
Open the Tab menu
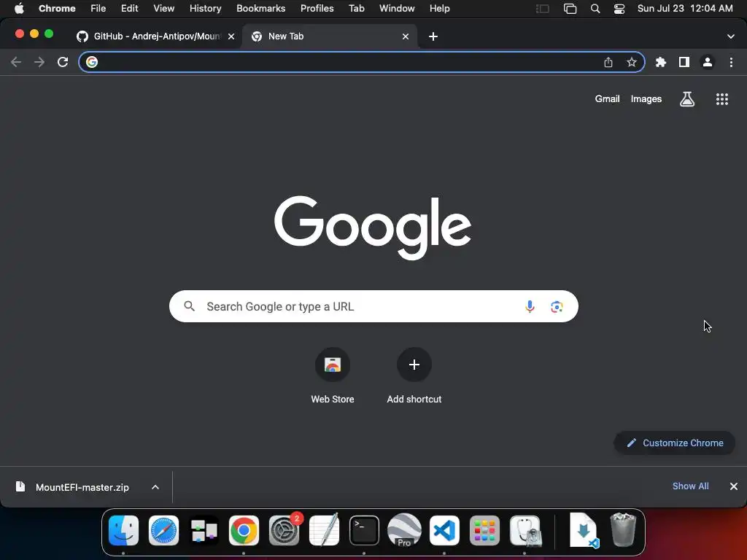coord(356,9)
